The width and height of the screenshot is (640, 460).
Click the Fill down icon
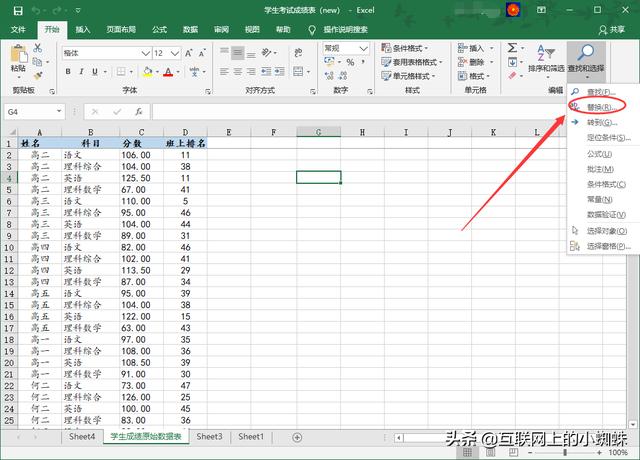point(512,62)
